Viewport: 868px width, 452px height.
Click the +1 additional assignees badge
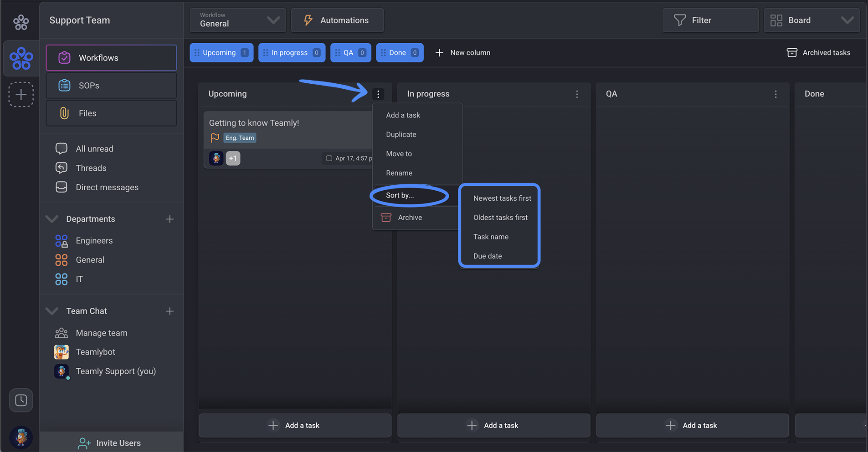tap(233, 158)
